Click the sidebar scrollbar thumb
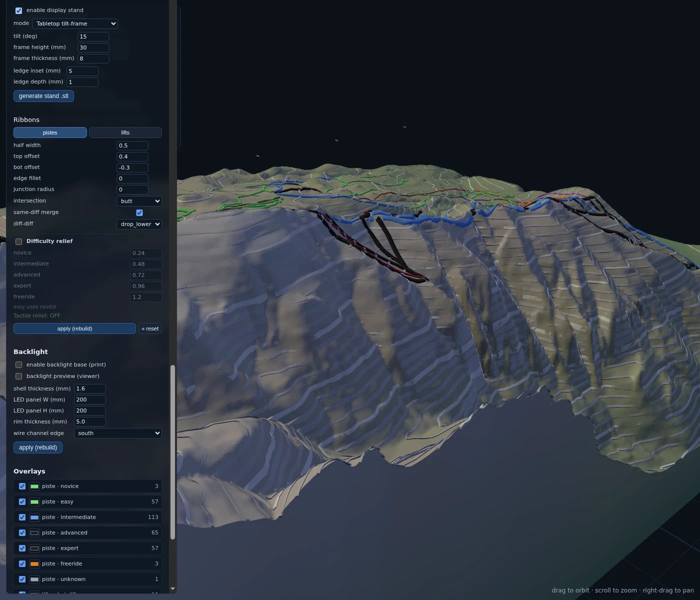The width and height of the screenshot is (700, 600). tap(173, 452)
